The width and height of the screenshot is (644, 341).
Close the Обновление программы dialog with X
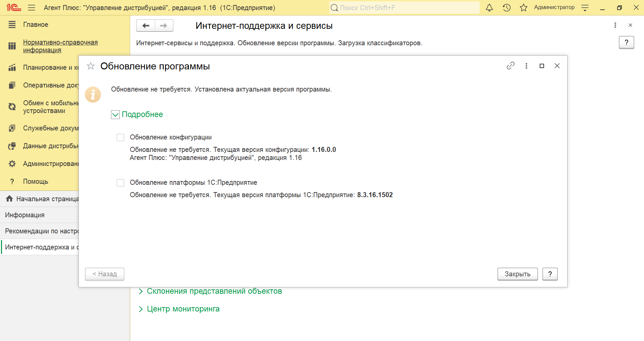pyautogui.click(x=557, y=66)
